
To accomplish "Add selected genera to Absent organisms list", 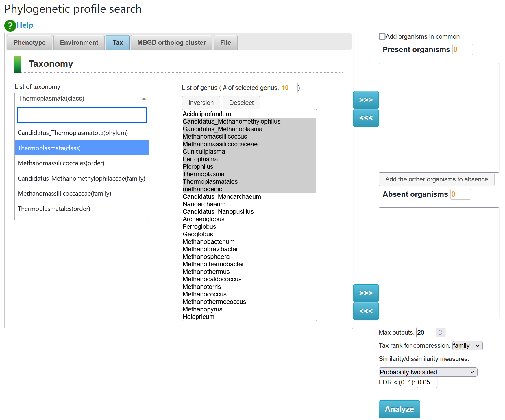I will click(366, 293).
